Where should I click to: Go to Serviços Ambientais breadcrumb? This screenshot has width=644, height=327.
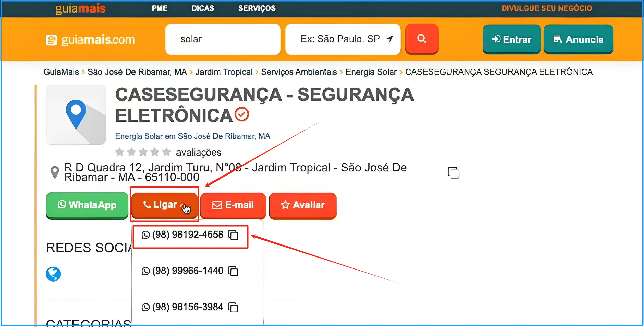[299, 72]
